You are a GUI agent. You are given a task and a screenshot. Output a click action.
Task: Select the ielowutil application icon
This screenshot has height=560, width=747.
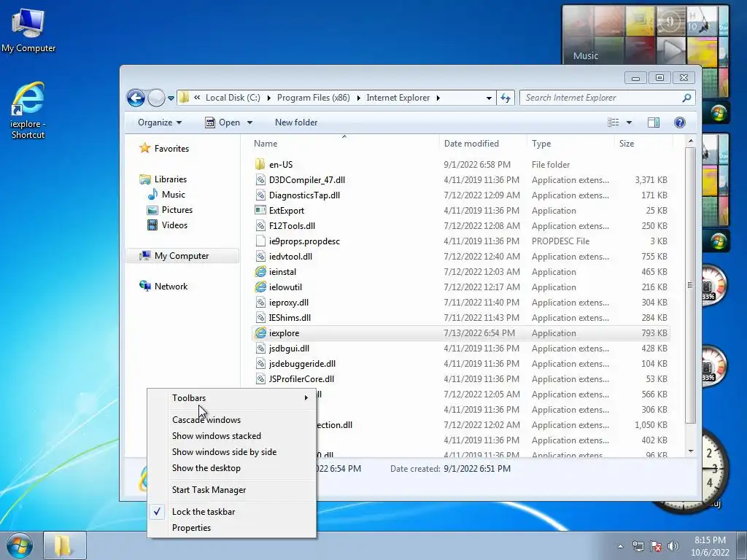pyautogui.click(x=260, y=287)
